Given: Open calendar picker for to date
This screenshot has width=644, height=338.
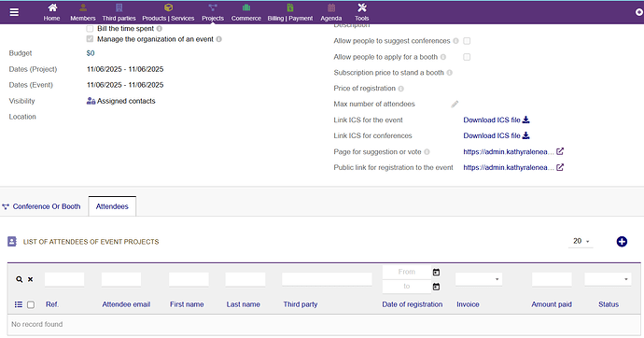Looking at the screenshot, I should 436,287.
